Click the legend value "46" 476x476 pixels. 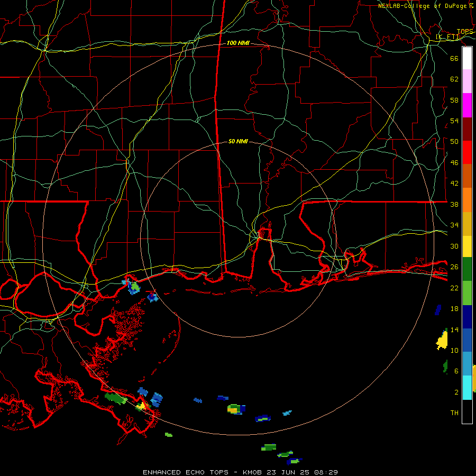click(x=454, y=163)
